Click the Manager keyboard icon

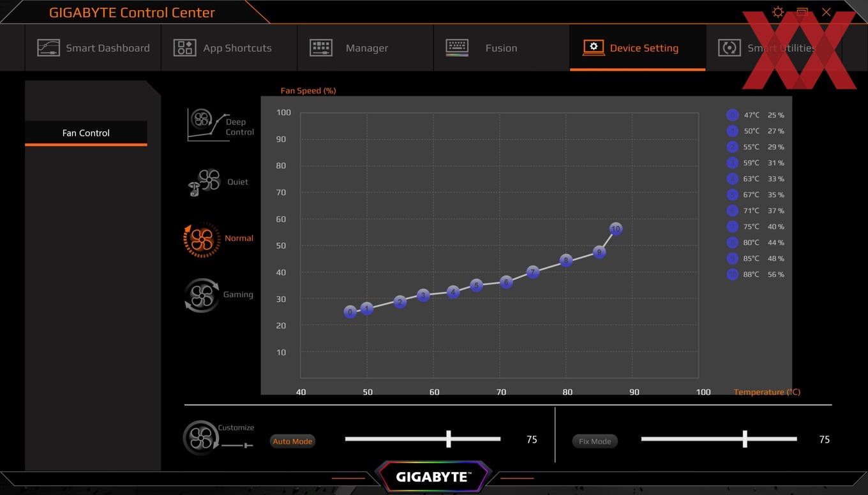point(321,48)
